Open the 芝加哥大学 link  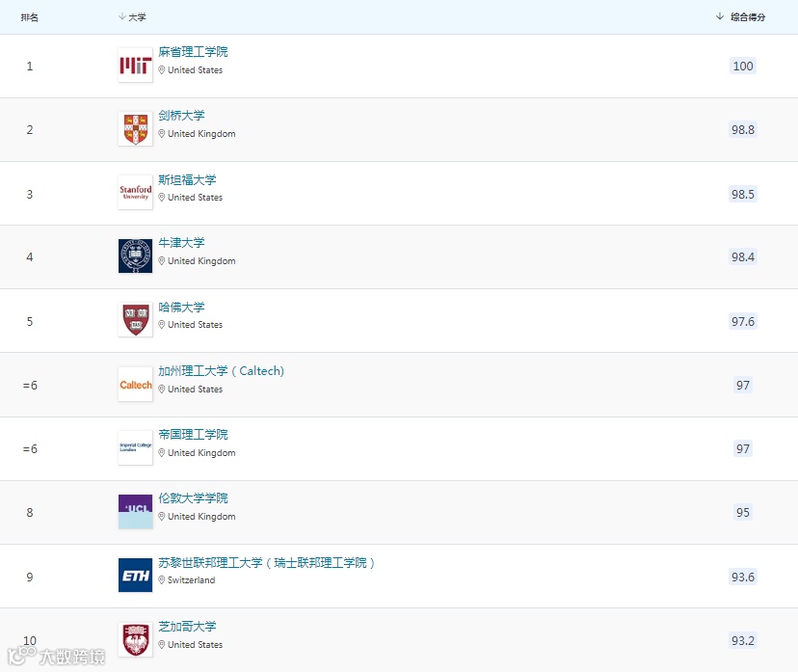coord(187,627)
